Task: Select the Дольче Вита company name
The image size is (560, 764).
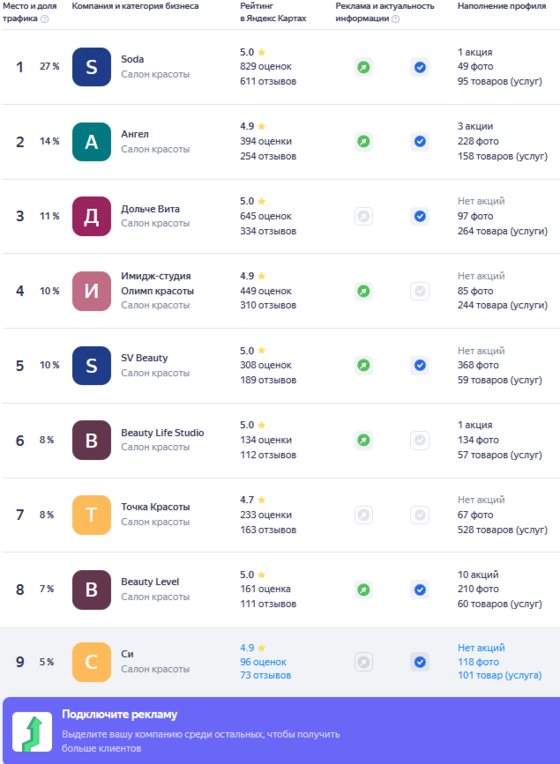Action: click(x=150, y=209)
